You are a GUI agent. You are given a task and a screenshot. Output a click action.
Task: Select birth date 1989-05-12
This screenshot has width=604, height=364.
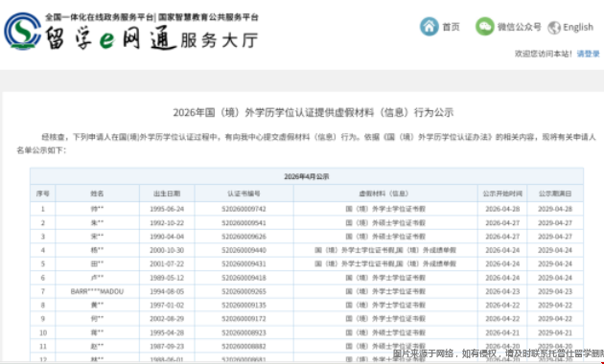[x=167, y=278]
